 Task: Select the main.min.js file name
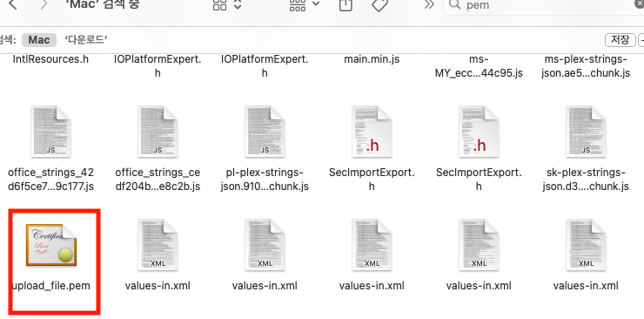[372, 59]
